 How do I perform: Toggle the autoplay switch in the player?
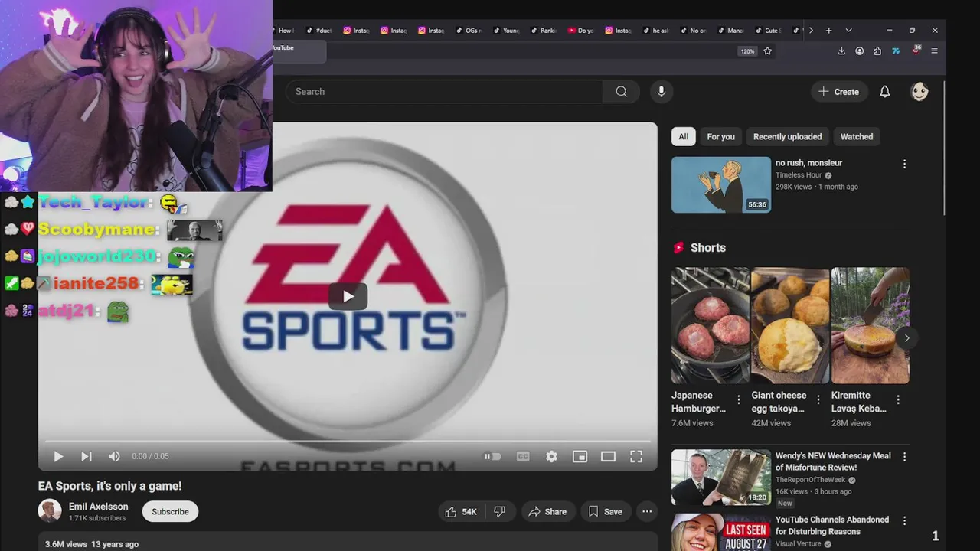tap(492, 456)
